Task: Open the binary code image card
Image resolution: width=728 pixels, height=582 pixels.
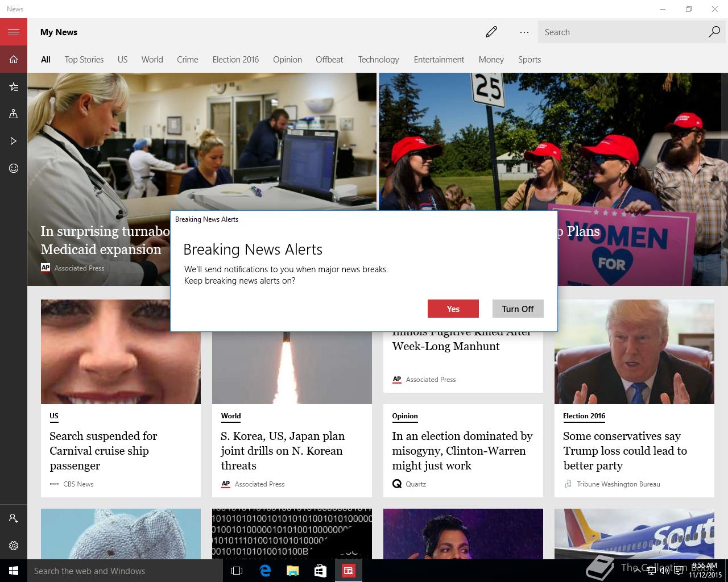Action: tap(292, 534)
